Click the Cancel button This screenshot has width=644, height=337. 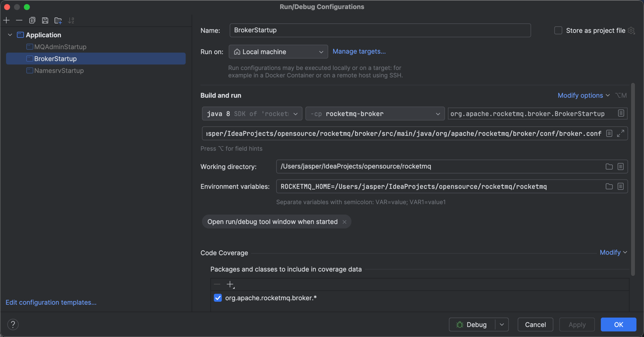[535, 325]
